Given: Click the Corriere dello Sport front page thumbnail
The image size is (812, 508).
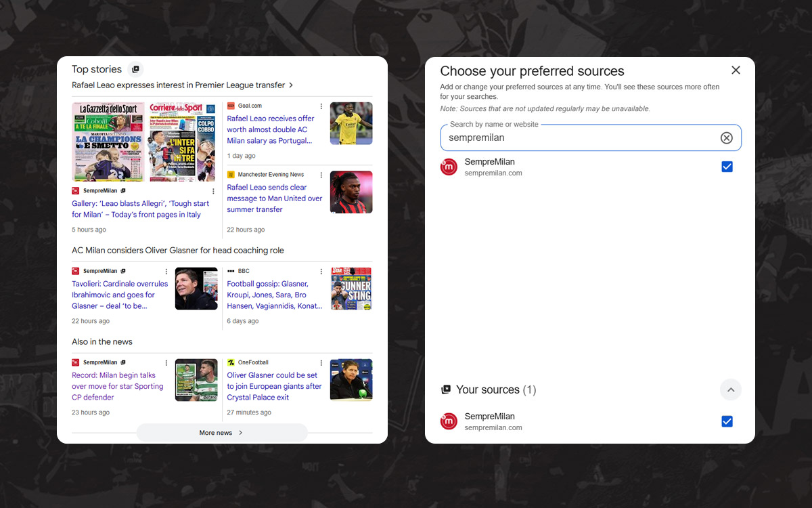Looking at the screenshot, I should tap(183, 142).
